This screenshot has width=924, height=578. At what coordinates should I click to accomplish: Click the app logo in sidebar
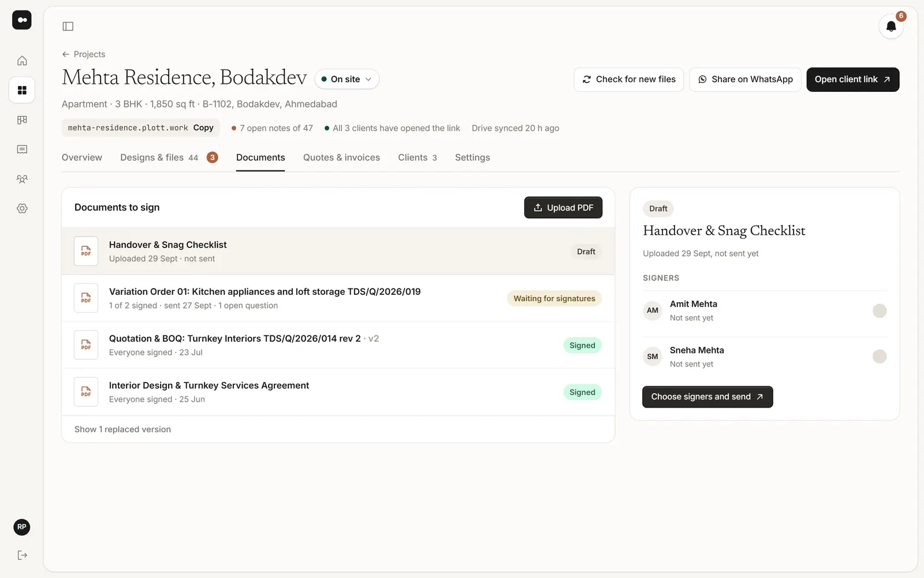22,20
